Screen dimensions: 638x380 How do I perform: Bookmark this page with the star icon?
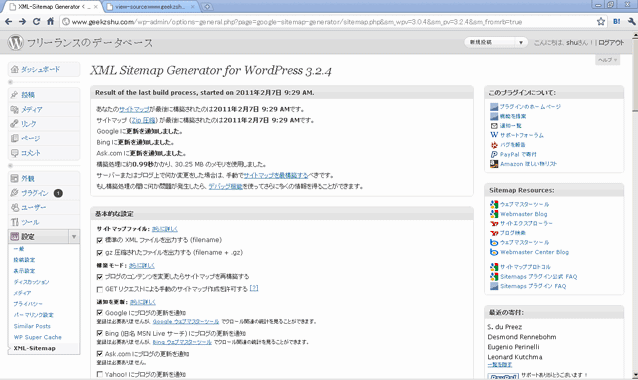(601, 22)
